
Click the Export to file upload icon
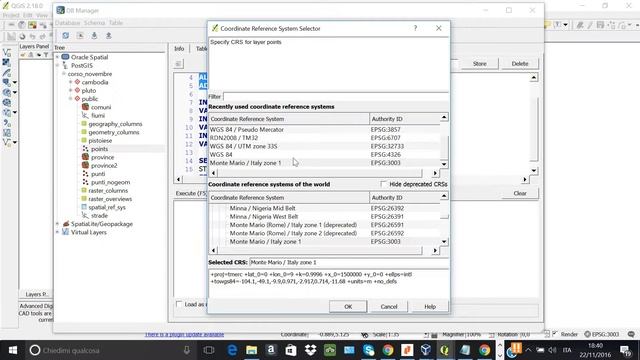[x=109, y=36]
